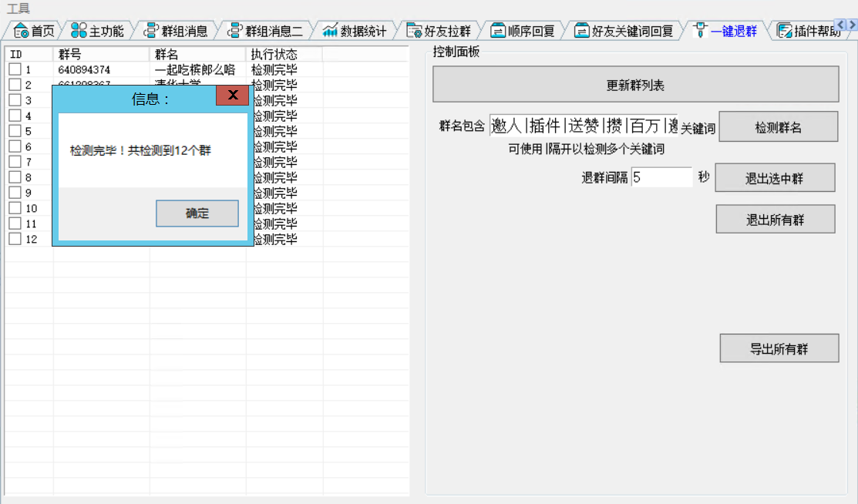858x504 pixels.
Task: Click the 更新群列表 button
Action: coord(635,85)
